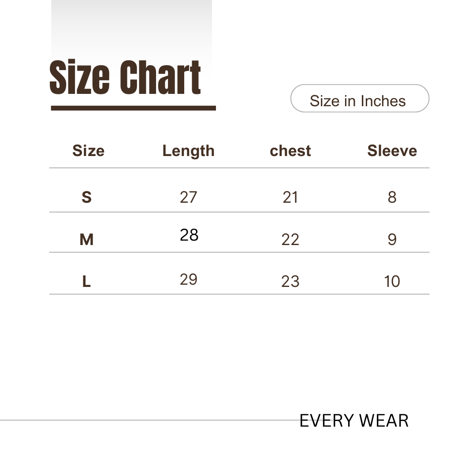476x476 pixels.
Task: Select the "Sleeve" column header
Action: tap(392, 151)
